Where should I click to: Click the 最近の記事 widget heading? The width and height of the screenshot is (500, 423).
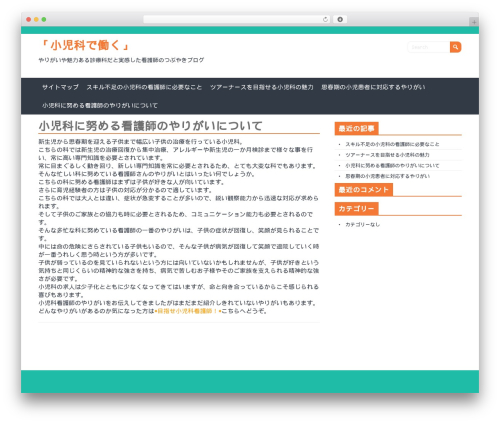point(356,129)
